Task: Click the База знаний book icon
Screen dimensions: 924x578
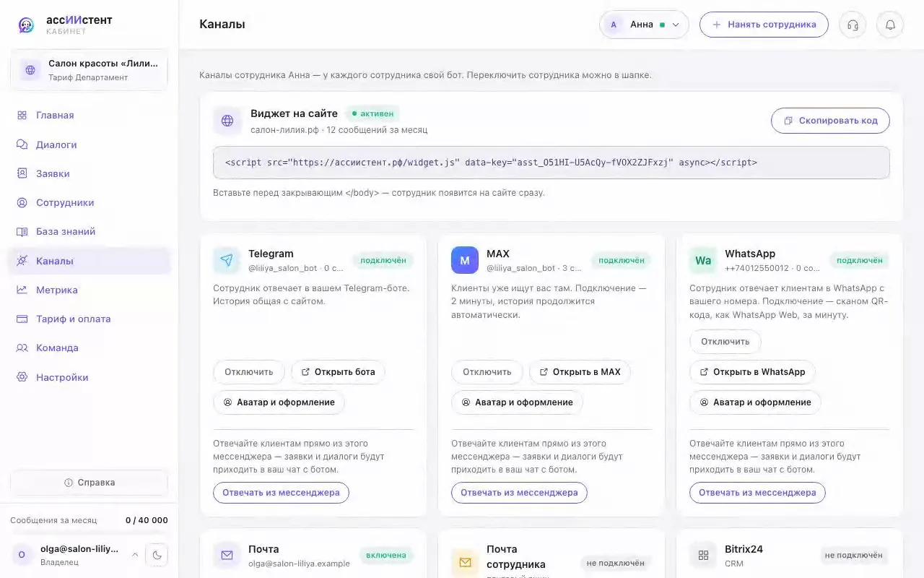Action: point(22,232)
